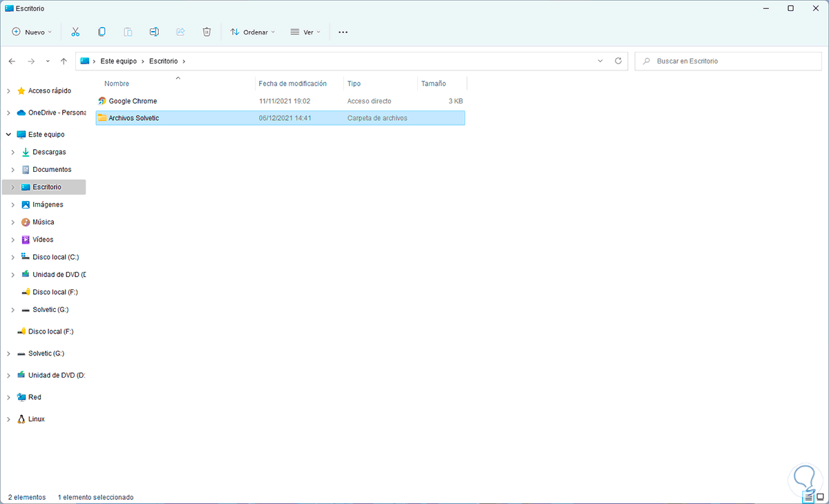Screen dimensions: 829x504
Task: Click the 06/12/2021 14:41 date cell
Action: coord(285,118)
